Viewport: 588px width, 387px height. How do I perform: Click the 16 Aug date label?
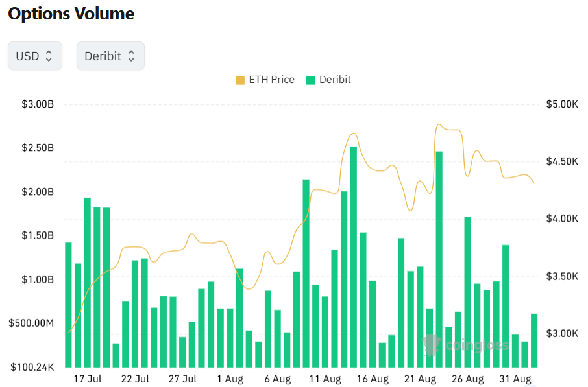pos(373,379)
